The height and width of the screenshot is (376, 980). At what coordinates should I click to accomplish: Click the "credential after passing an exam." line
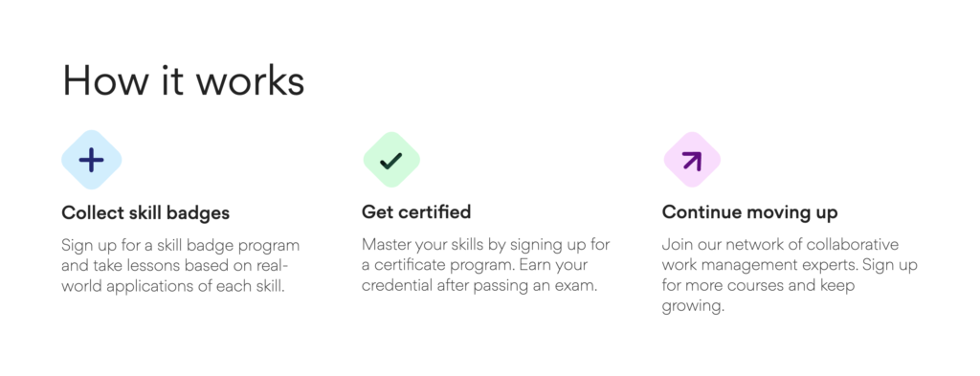tap(480, 286)
